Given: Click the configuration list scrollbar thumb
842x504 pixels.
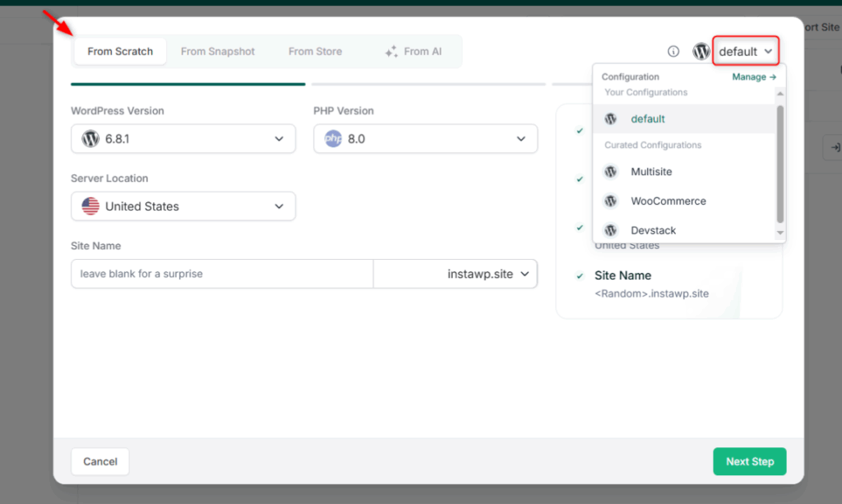Looking at the screenshot, I should click(780, 164).
